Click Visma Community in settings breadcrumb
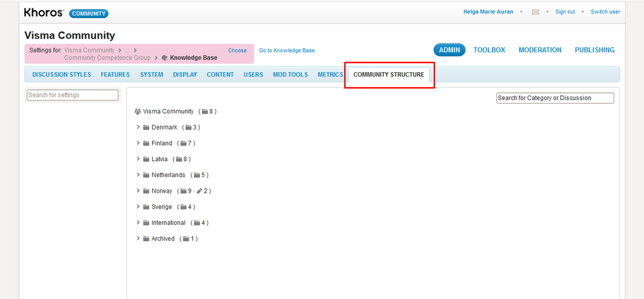The image size is (644, 299). [89, 50]
